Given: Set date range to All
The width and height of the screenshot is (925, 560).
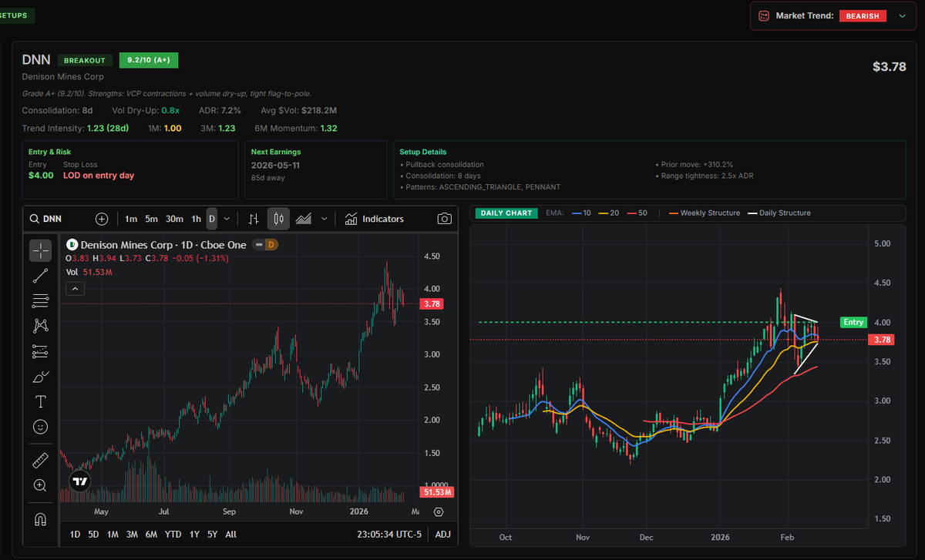Looking at the screenshot, I should [231, 534].
